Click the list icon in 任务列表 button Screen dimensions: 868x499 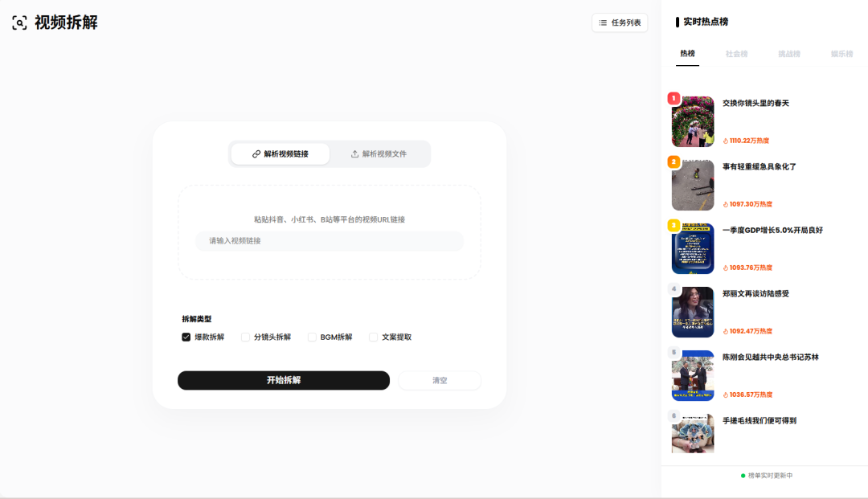[x=603, y=22]
